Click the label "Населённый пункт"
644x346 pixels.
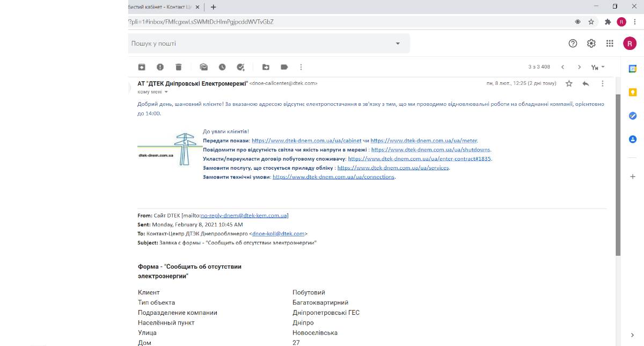(166, 323)
